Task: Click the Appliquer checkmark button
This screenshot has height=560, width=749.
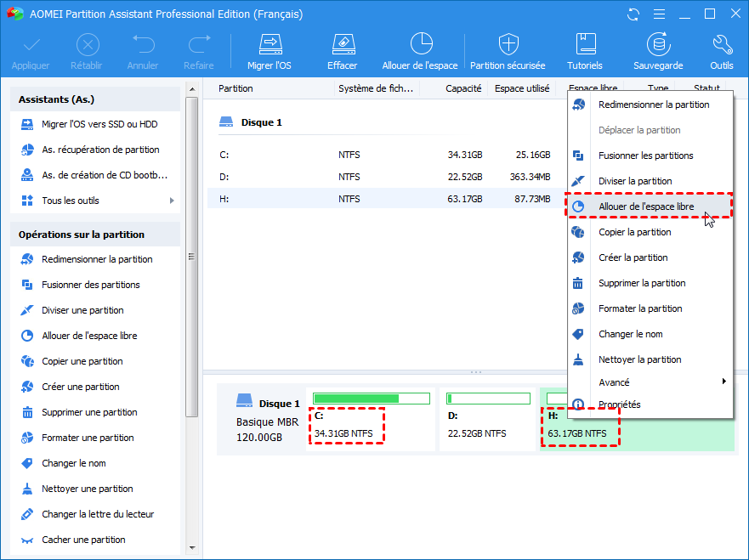Action: click(x=31, y=52)
